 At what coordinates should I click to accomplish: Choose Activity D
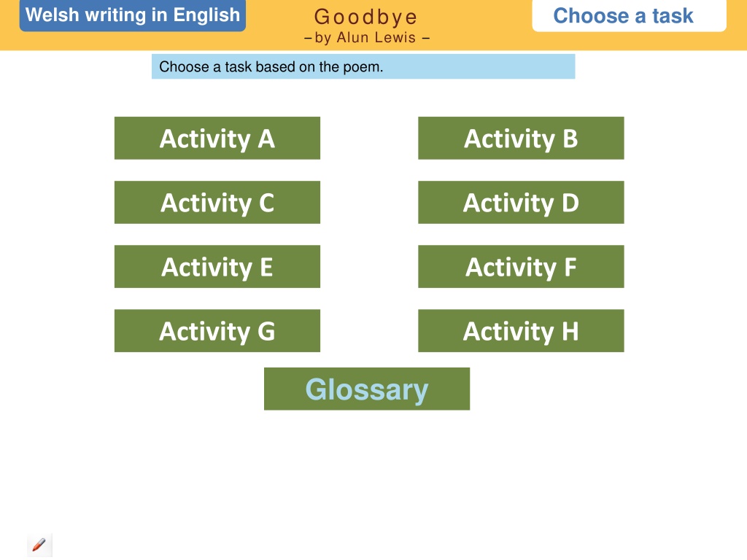(521, 203)
